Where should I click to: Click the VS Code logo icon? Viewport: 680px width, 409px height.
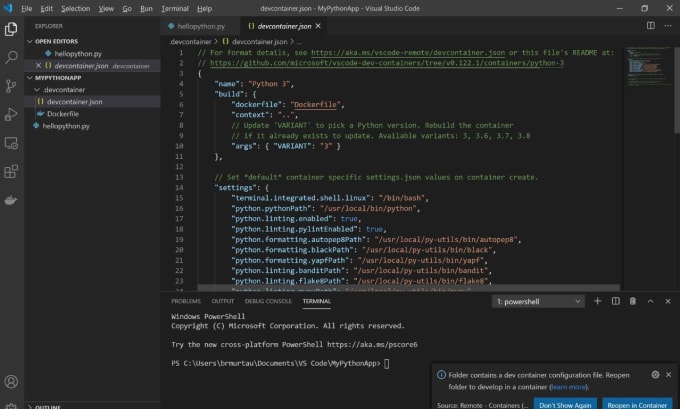coord(8,8)
